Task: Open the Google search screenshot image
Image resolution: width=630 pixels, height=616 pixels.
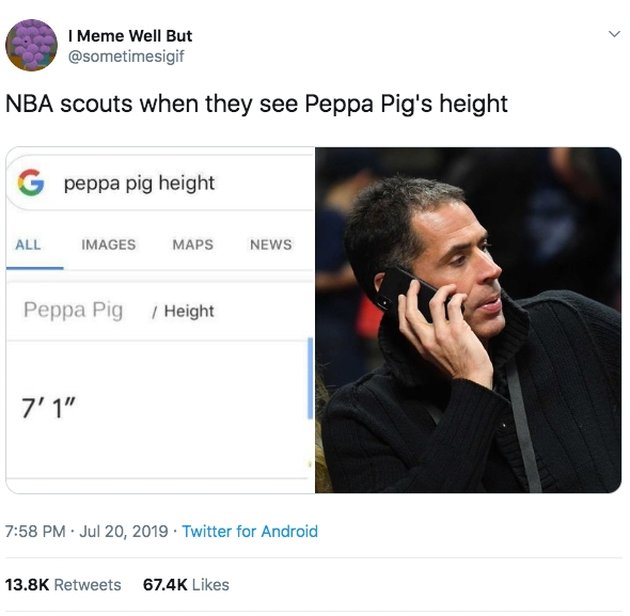Action: (160, 320)
